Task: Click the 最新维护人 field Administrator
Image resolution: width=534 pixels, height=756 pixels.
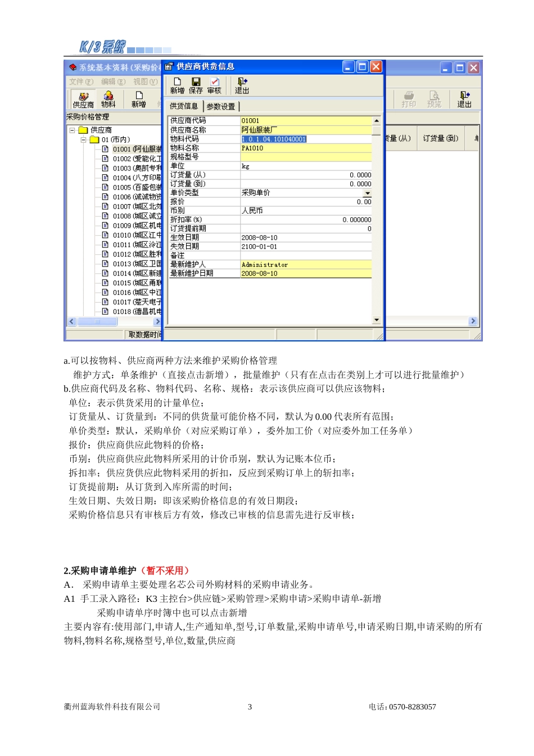Action: tap(306, 264)
